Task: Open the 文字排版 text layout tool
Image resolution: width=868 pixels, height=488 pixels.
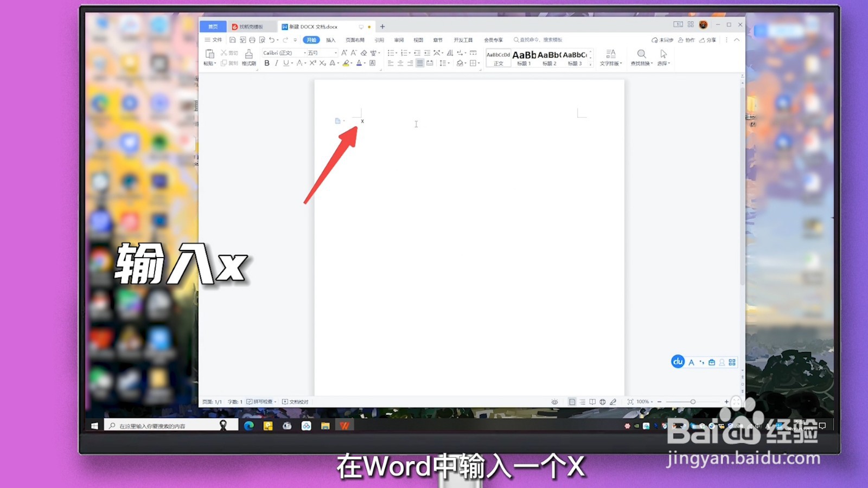Action: pyautogui.click(x=610, y=57)
